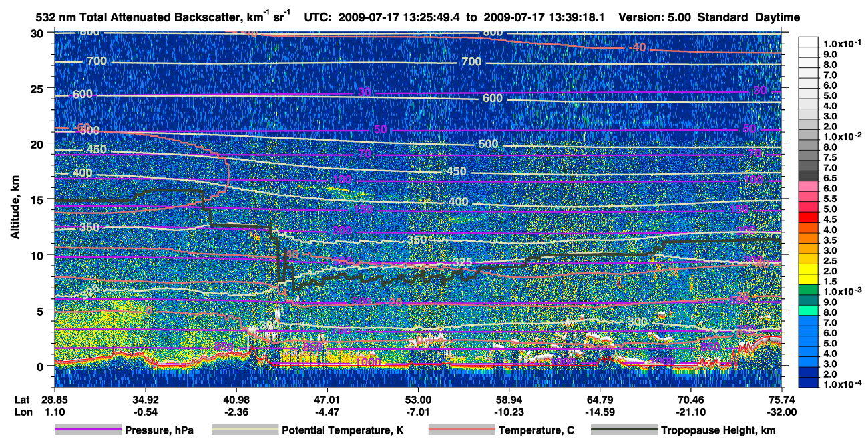Select the 'Version: 5.00' header text
The image size is (868, 445).
(655, 17)
